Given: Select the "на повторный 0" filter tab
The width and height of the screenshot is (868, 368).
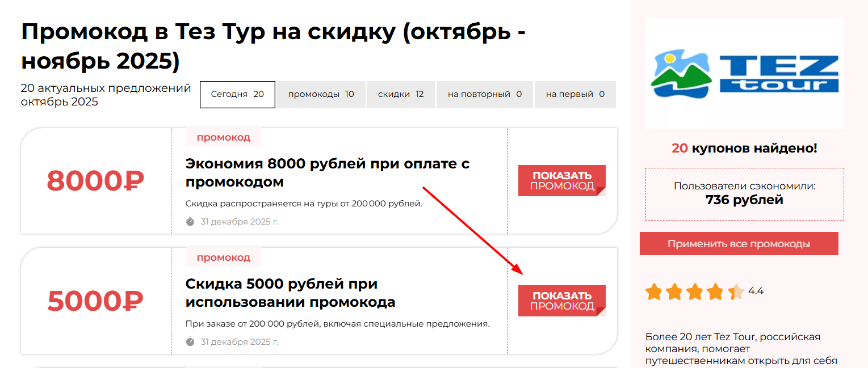Looking at the screenshot, I should (x=484, y=94).
